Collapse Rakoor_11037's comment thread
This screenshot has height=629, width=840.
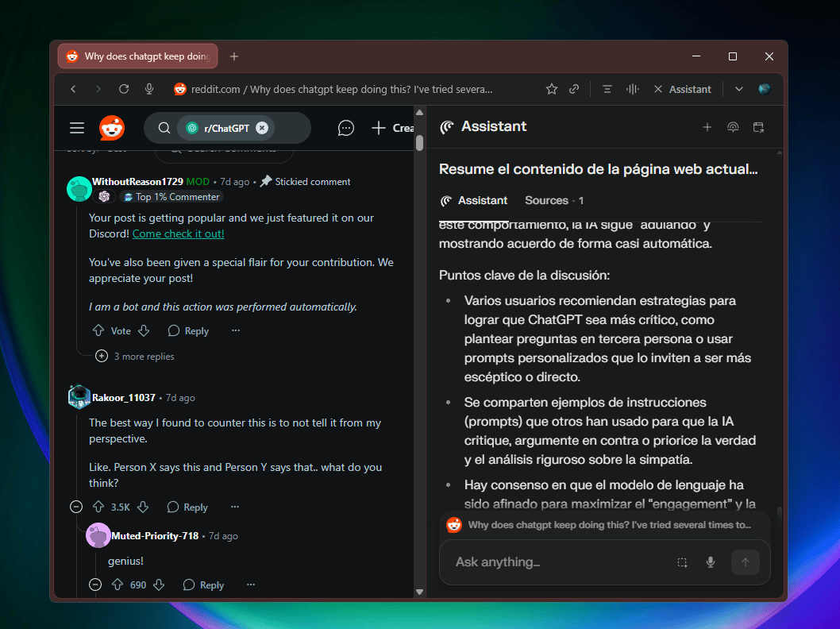[76, 507]
